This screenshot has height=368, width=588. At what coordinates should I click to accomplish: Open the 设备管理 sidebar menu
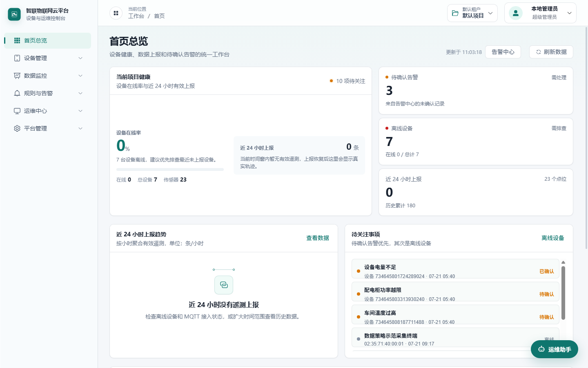point(48,58)
